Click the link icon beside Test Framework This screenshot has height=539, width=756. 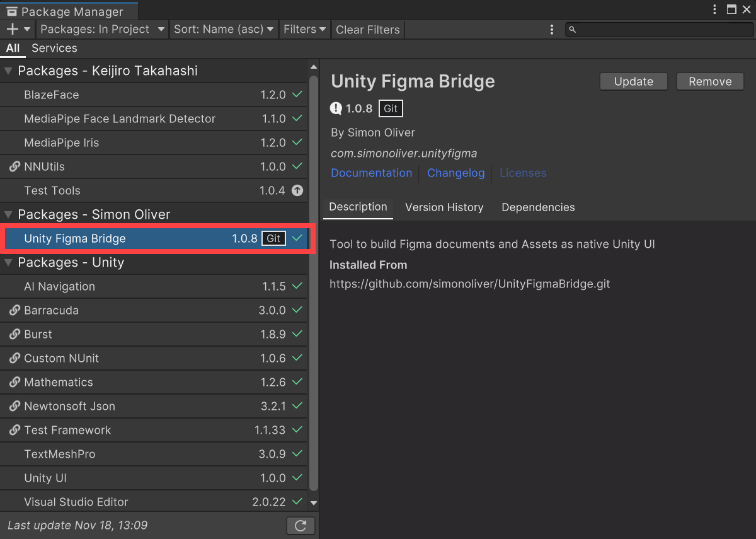click(x=14, y=430)
